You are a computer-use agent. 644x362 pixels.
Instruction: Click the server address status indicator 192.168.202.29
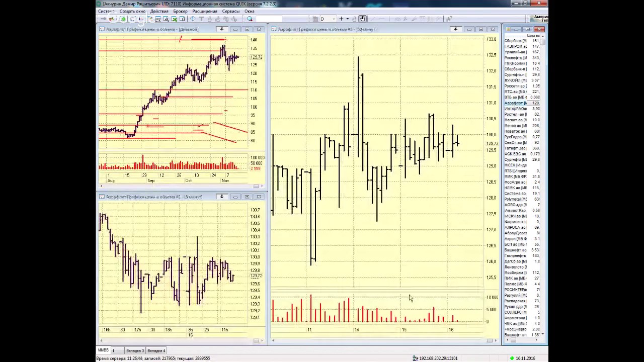click(x=435, y=358)
